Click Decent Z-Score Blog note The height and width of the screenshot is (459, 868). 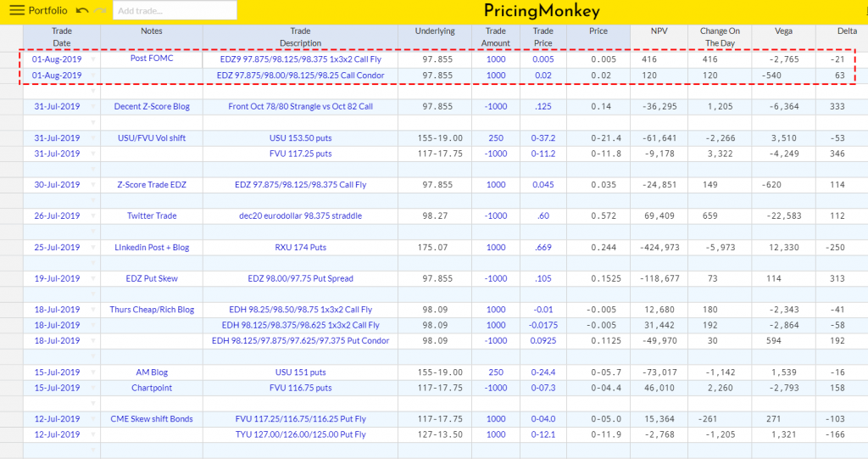tap(152, 106)
